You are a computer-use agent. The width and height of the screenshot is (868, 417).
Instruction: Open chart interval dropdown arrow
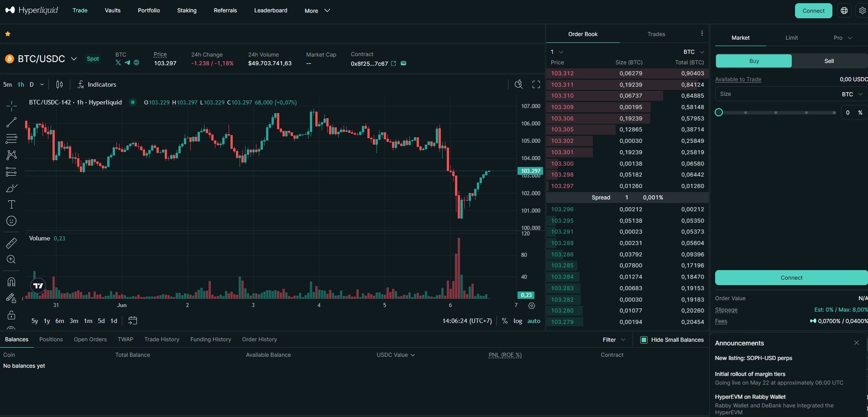42,84
